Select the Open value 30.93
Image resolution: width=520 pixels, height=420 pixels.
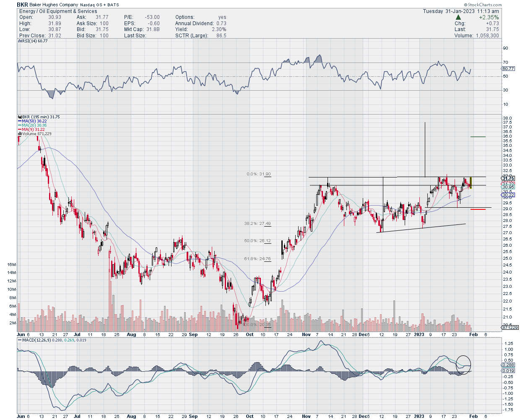(55, 18)
